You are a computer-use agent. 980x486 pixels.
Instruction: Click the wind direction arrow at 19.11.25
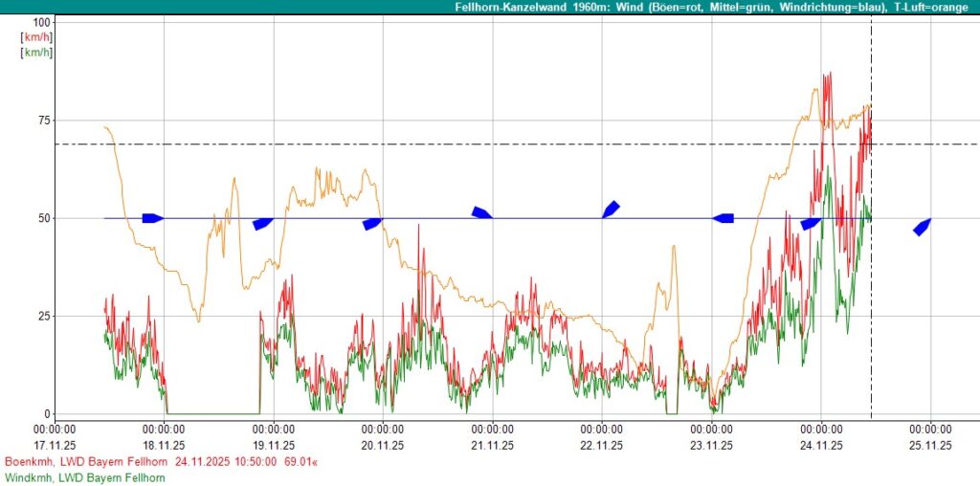tap(262, 224)
